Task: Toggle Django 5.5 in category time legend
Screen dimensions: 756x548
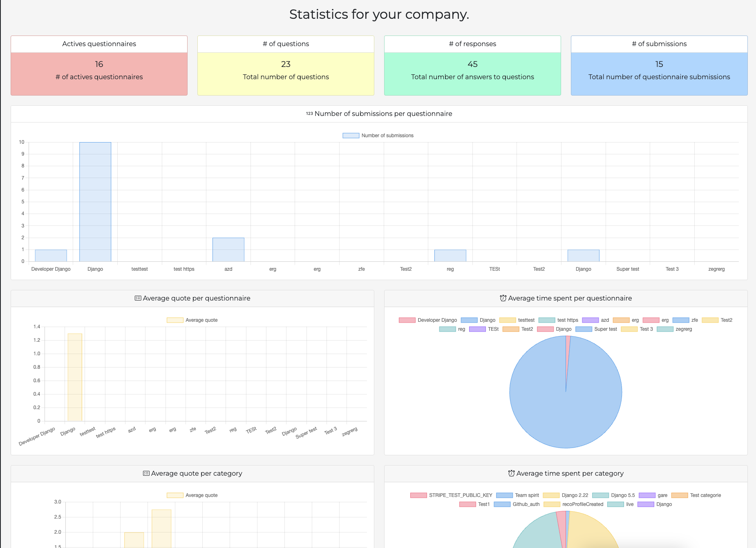Action: (x=614, y=495)
